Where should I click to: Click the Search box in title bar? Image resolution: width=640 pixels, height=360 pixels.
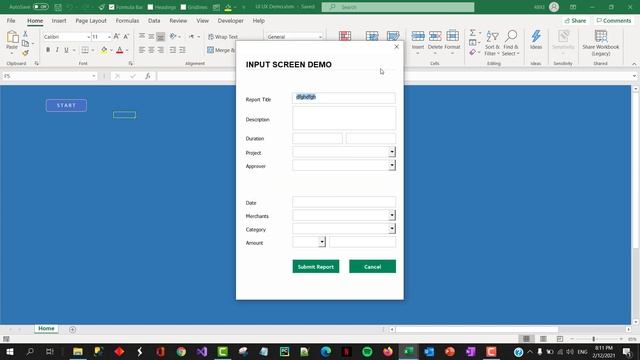398,7
